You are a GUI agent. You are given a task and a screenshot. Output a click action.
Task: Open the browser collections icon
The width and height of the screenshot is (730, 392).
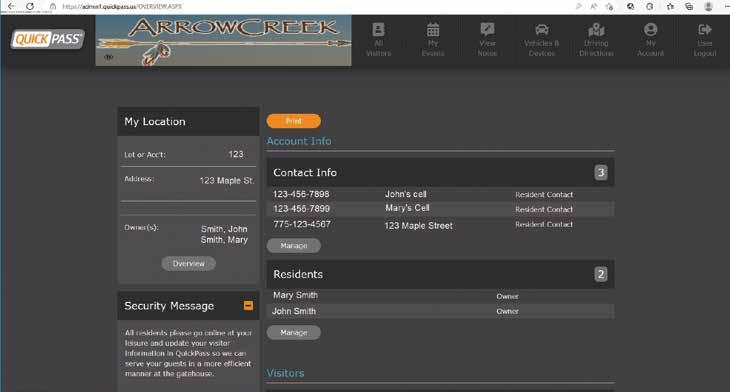(689, 7)
